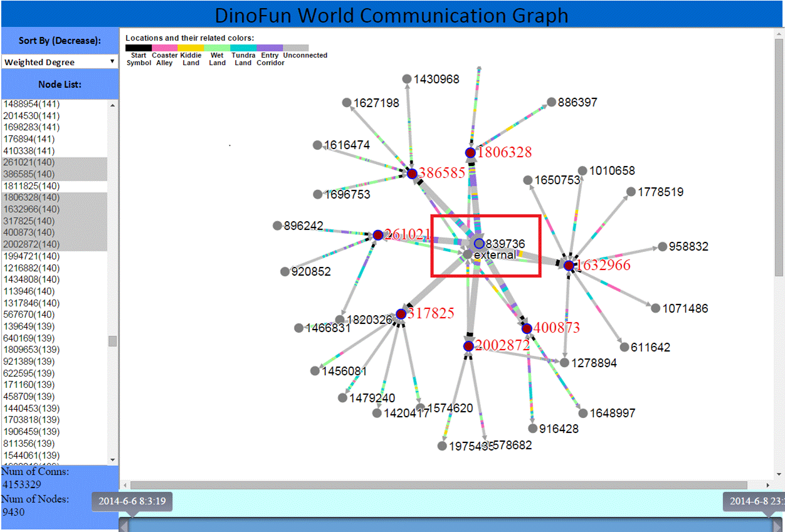The height and width of the screenshot is (532, 785).
Task: Click the Tundra Land color swatch
Action: [x=243, y=48]
